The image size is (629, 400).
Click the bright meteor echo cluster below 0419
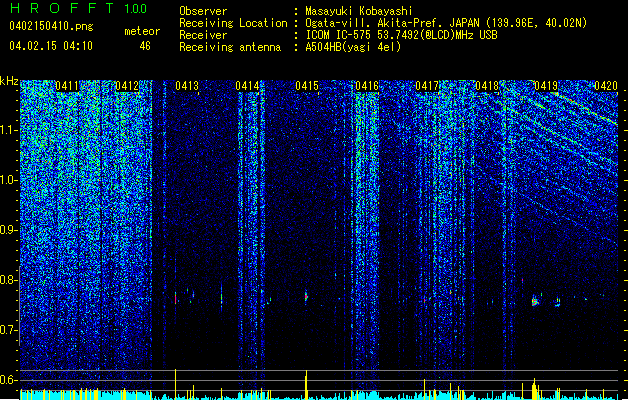pos(535,301)
